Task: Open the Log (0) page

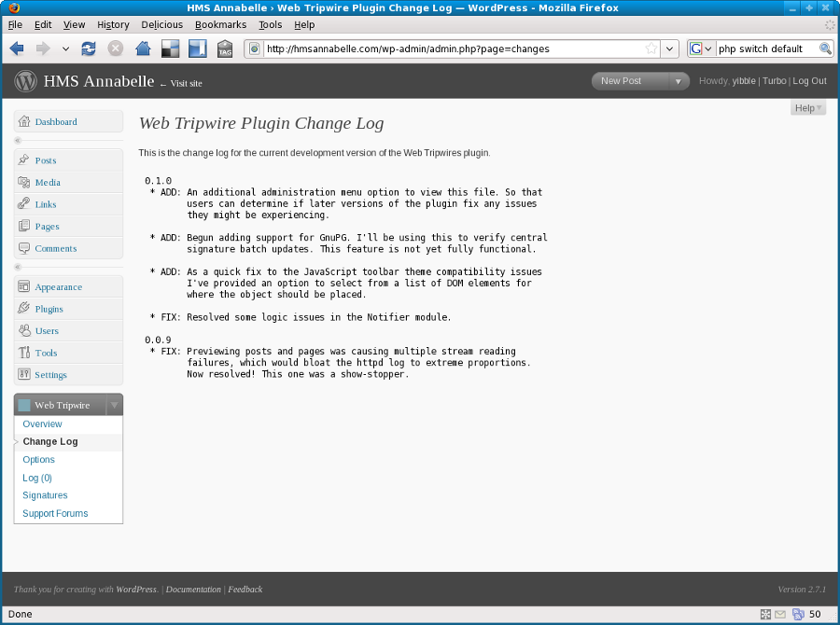Action: [x=37, y=478]
